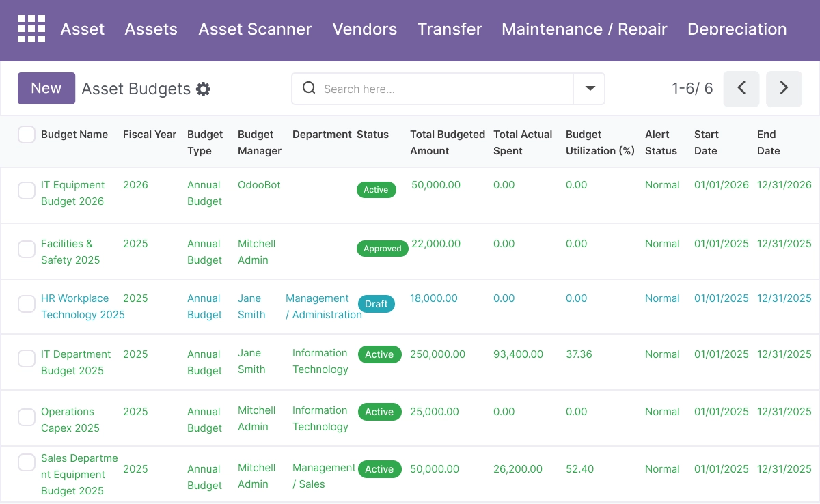This screenshot has width=820, height=504.
Task: Sort by End Date column header
Action: pyautogui.click(x=768, y=143)
